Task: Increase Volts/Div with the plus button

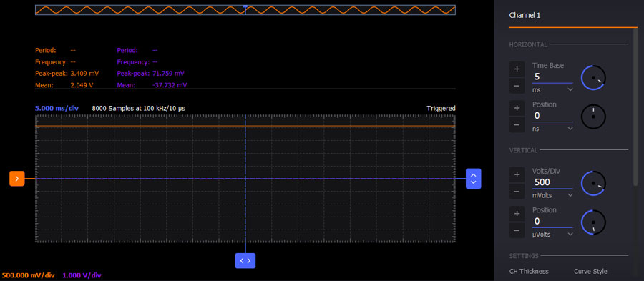Action: coord(517,174)
